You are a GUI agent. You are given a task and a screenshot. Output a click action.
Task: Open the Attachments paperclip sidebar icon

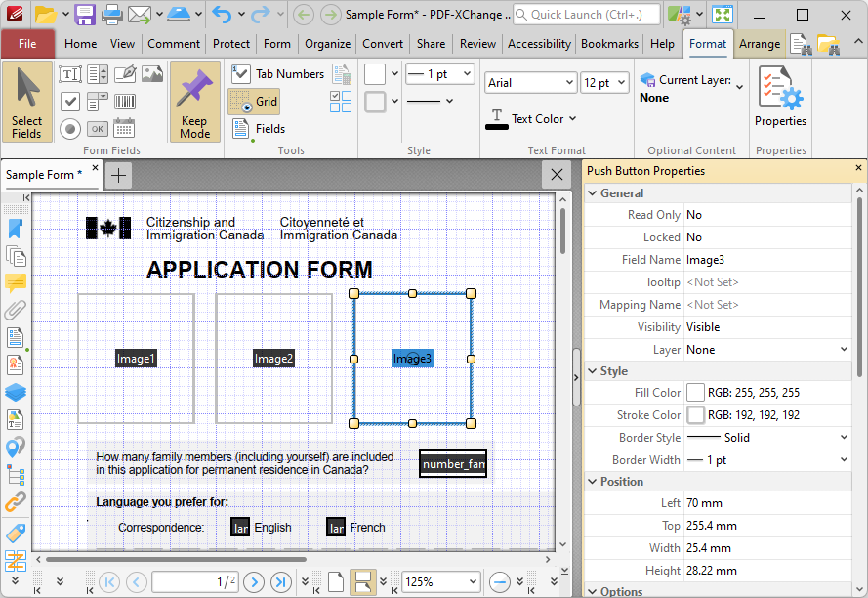pyautogui.click(x=16, y=311)
